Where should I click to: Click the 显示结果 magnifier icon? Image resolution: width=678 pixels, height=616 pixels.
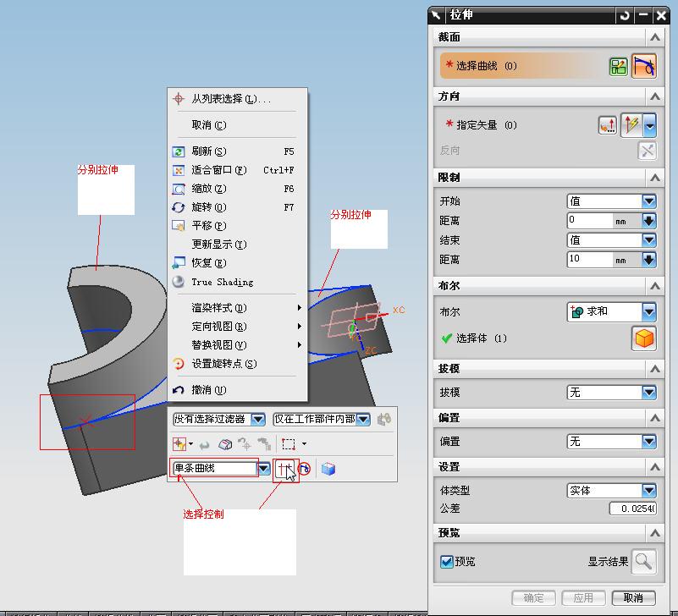[643, 562]
